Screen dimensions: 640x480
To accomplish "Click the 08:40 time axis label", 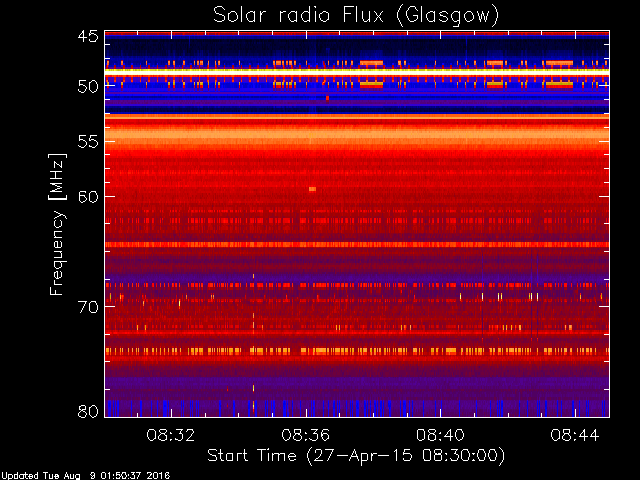I will point(440,435).
